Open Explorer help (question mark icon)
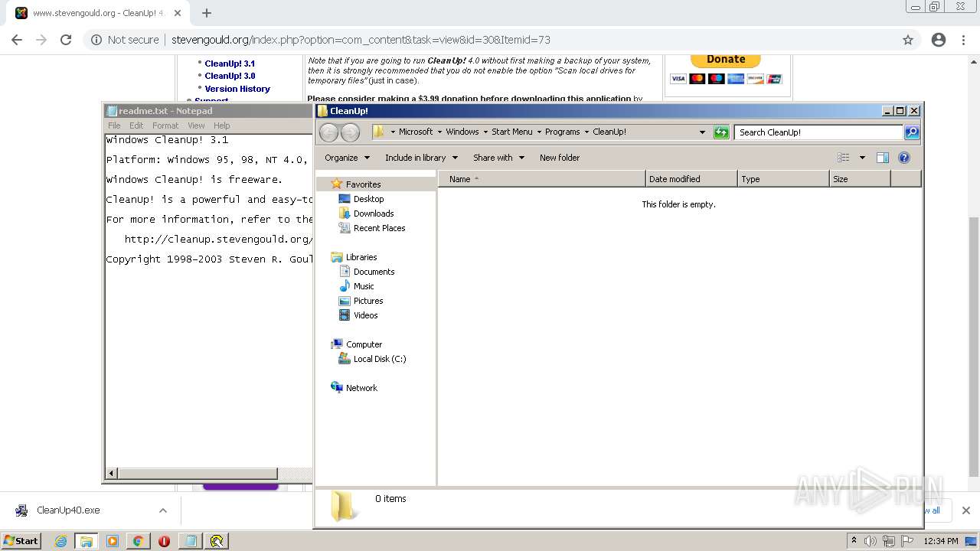Viewport: 980px width, 551px height. coord(904,158)
